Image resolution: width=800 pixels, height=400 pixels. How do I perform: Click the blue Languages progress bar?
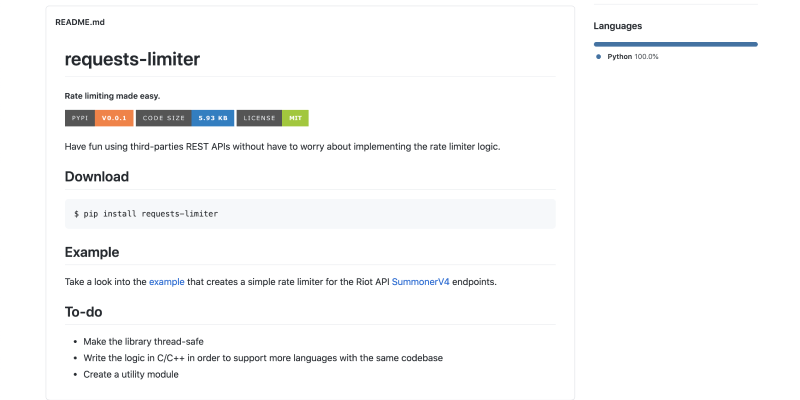(675, 44)
